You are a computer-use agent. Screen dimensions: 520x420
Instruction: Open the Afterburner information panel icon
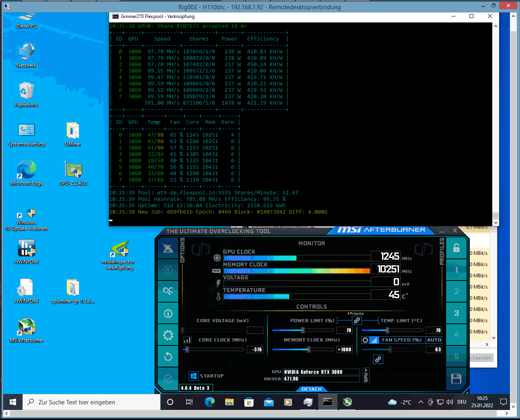[x=168, y=313]
